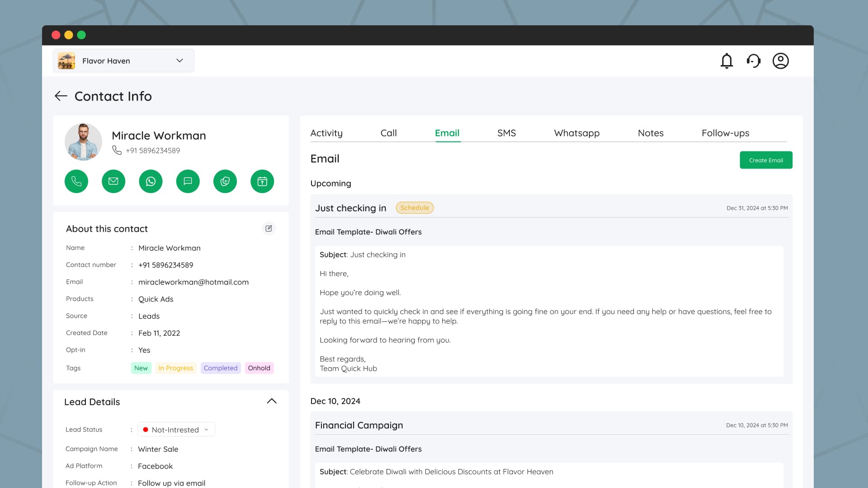Open the user profile icon
Image resolution: width=868 pixels, height=488 pixels.
(781, 61)
